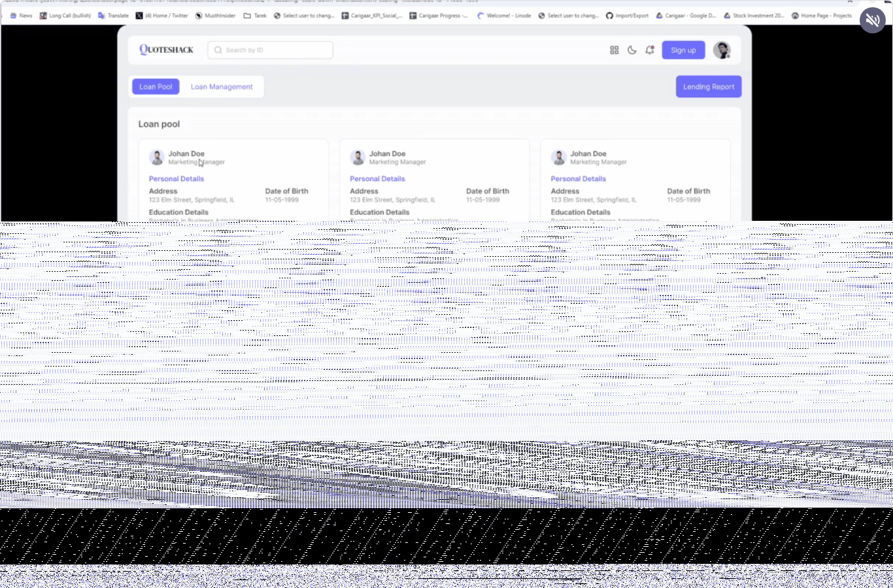Open Stock Investment bookmark
Screen dimensions: 893x588
pos(754,16)
